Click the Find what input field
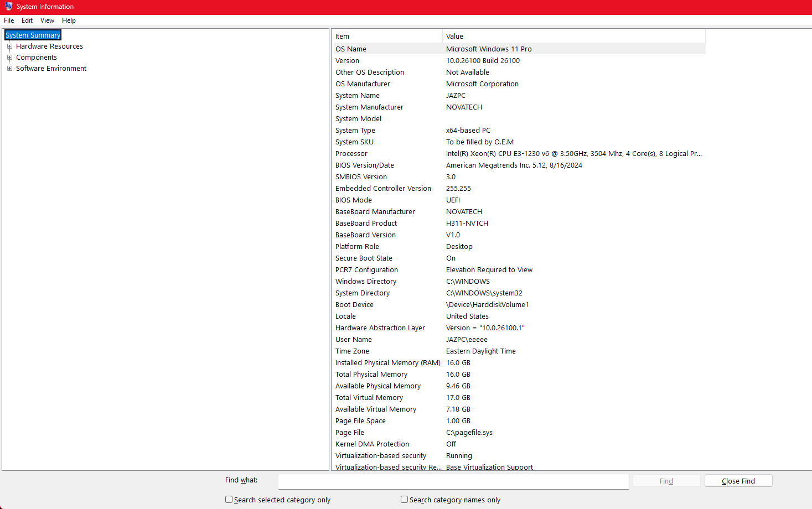Screen dimensions: 812x509 453,481
